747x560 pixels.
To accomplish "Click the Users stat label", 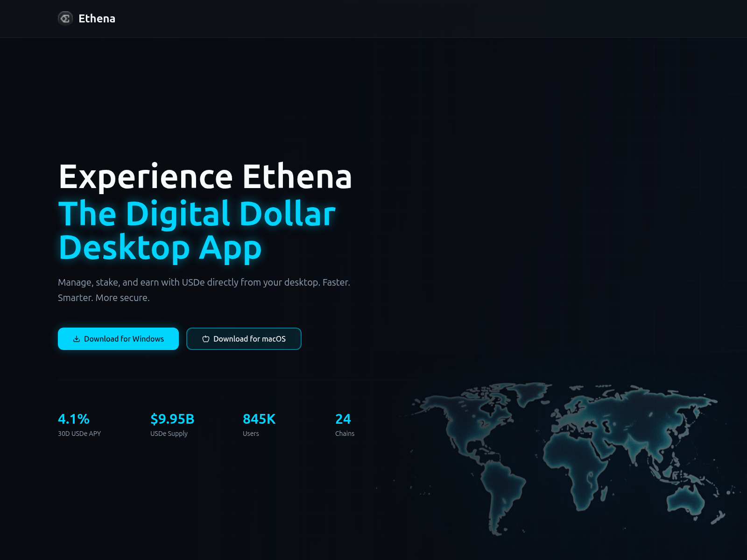I will 251,434.
